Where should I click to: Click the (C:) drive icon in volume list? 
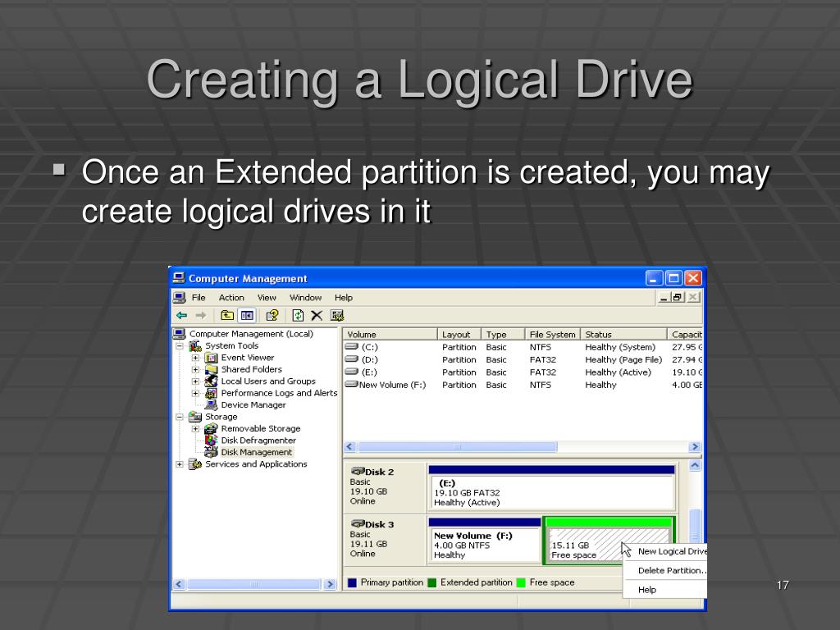click(x=351, y=347)
